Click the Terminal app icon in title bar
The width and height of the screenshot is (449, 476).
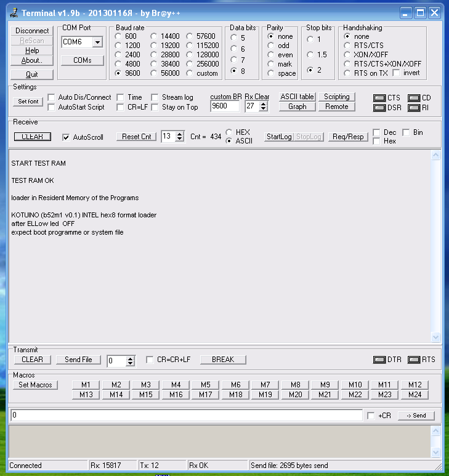click(14, 13)
